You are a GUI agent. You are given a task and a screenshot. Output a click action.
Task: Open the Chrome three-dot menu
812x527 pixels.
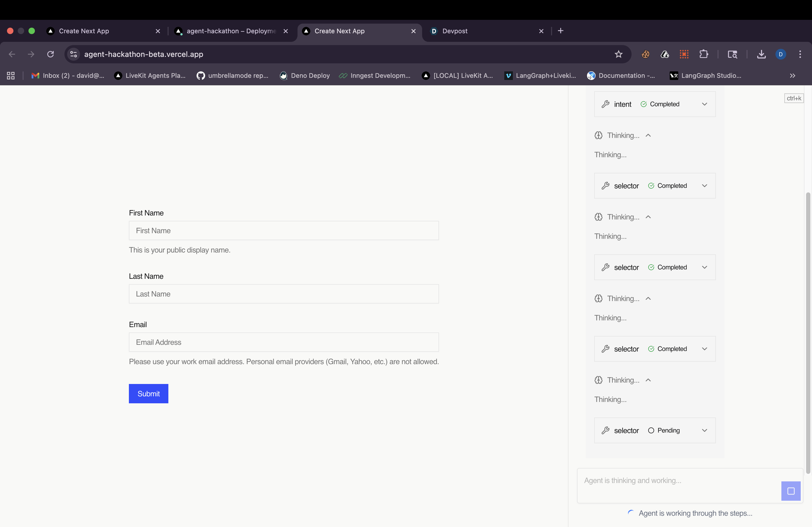click(x=800, y=54)
